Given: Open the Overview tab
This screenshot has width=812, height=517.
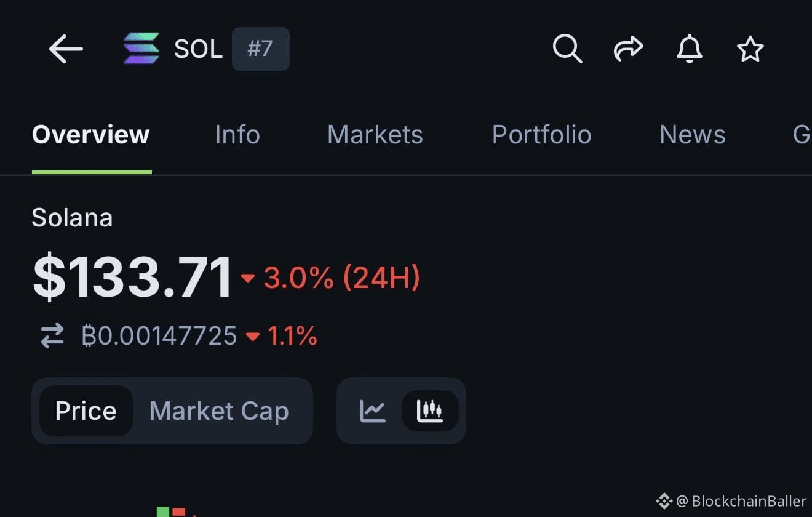Looking at the screenshot, I should click(91, 135).
